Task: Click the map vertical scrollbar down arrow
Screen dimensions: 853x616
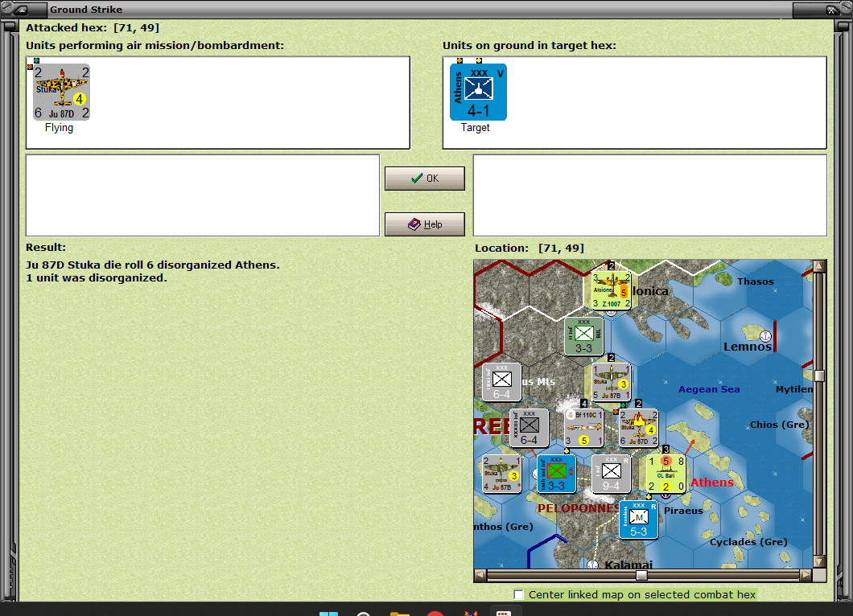Action: (819, 561)
